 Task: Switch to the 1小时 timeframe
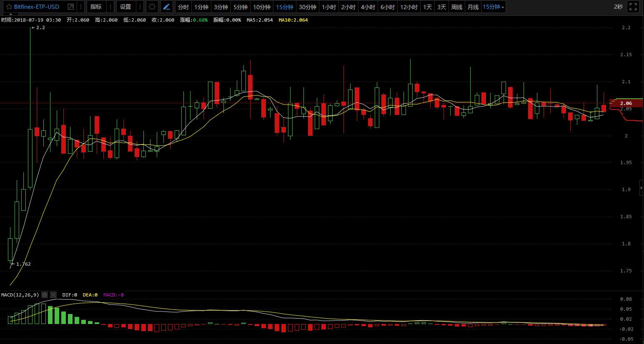click(x=329, y=7)
